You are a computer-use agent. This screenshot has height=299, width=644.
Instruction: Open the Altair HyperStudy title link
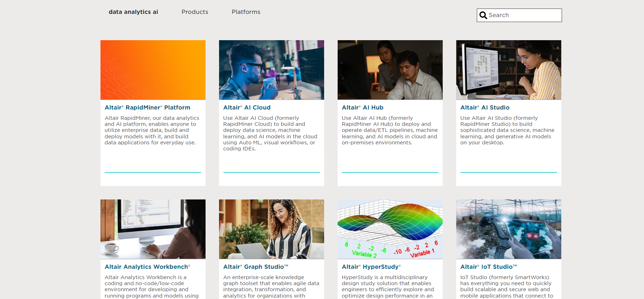371,267
